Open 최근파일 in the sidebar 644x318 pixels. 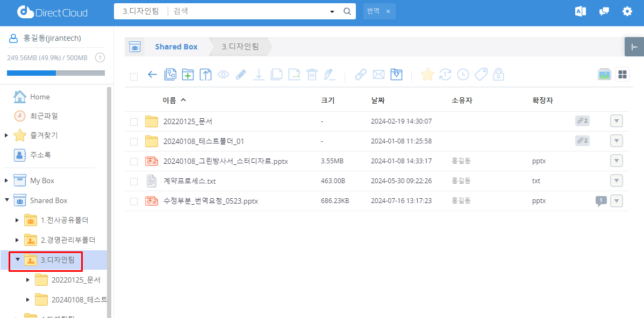coord(44,116)
